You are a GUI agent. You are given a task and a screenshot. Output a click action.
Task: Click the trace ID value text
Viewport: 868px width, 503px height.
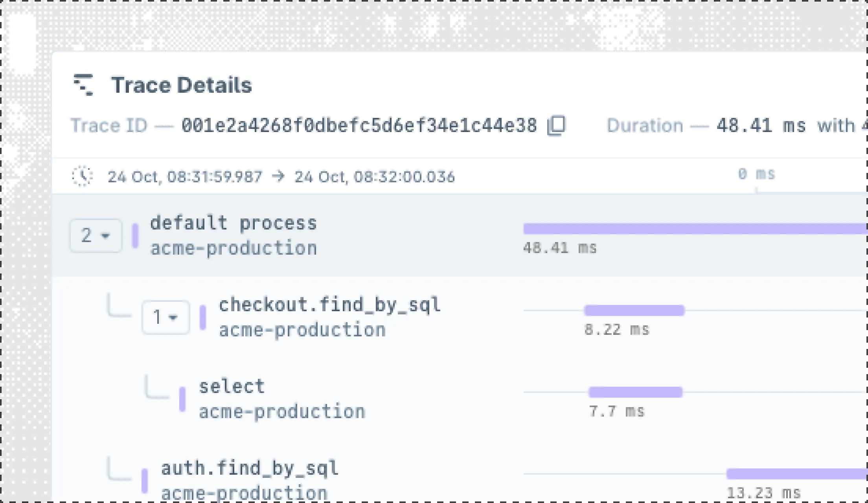click(359, 126)
